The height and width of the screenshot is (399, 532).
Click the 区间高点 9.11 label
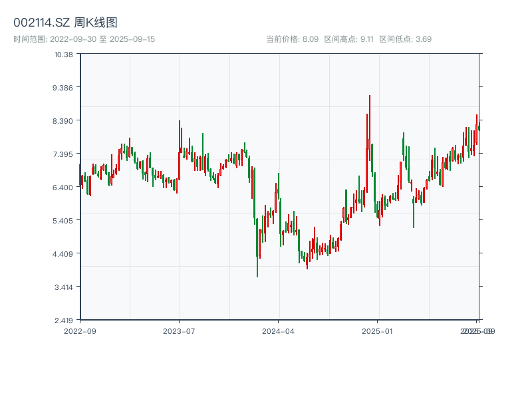click(x=349, y=39)
